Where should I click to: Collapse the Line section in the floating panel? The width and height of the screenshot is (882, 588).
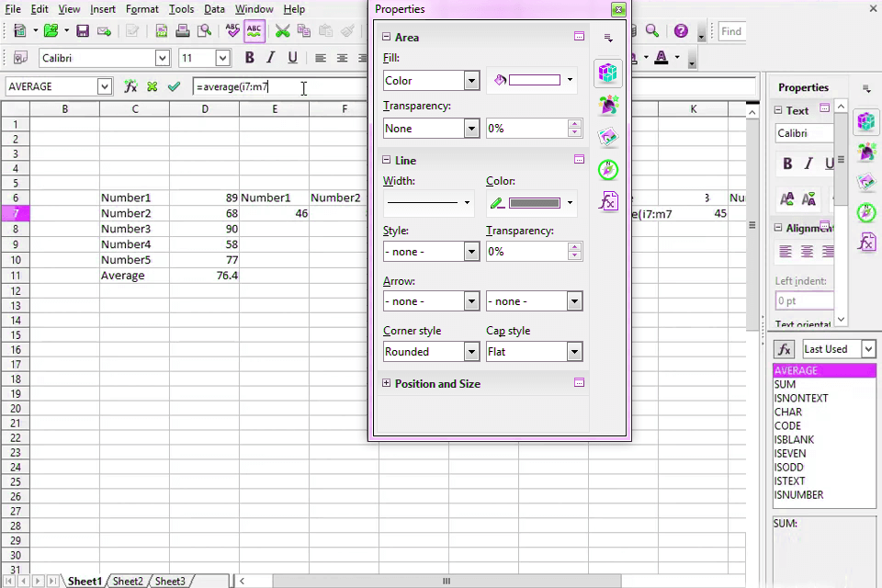pos(387,160)
